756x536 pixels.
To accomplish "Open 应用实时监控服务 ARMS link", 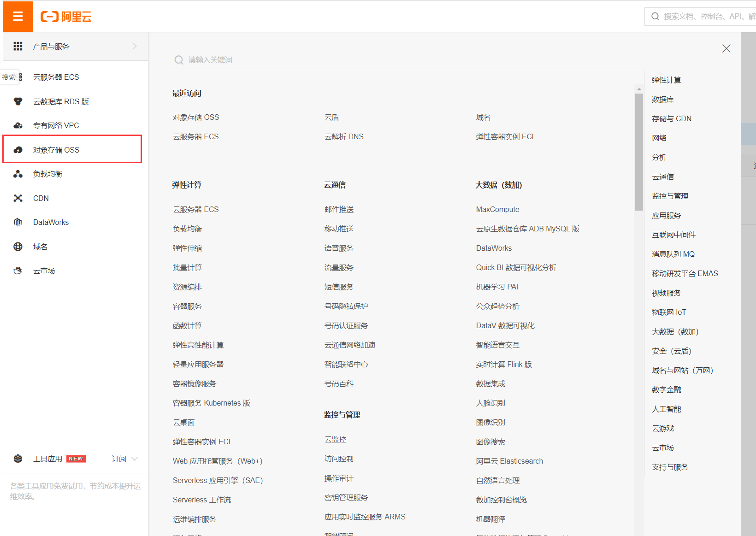I will pos(365,517).
